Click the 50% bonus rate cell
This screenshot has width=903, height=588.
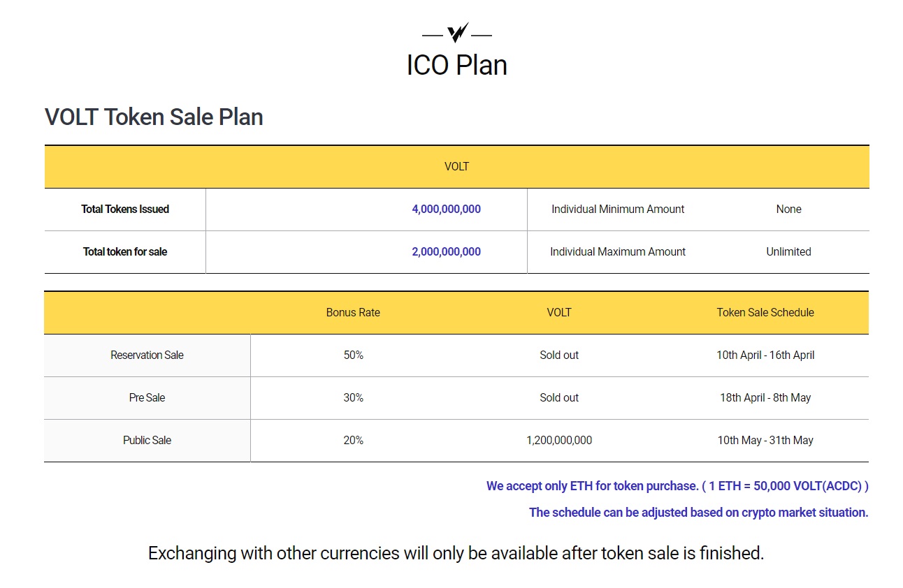[353, 355]
